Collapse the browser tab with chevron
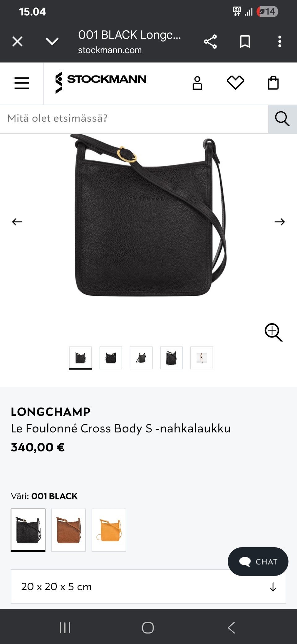Image resolution: width=297 pixels, height=644 pixels. coord(52,41)
